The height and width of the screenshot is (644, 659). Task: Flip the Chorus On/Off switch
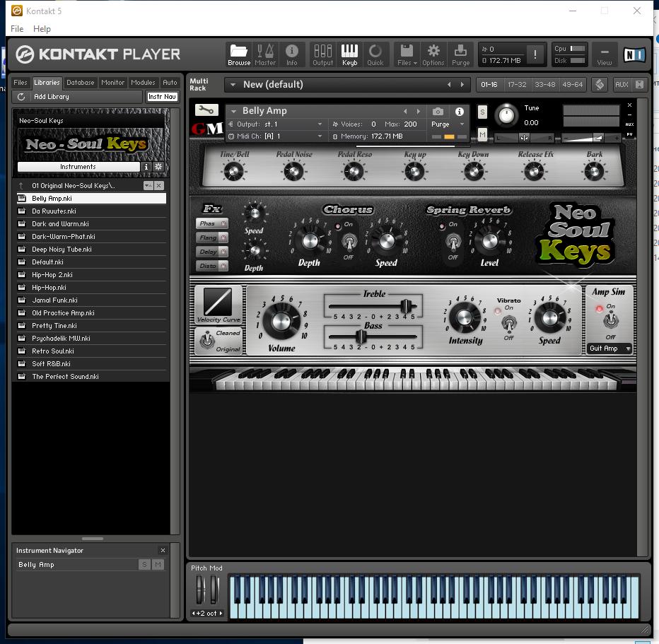(349, 241)
